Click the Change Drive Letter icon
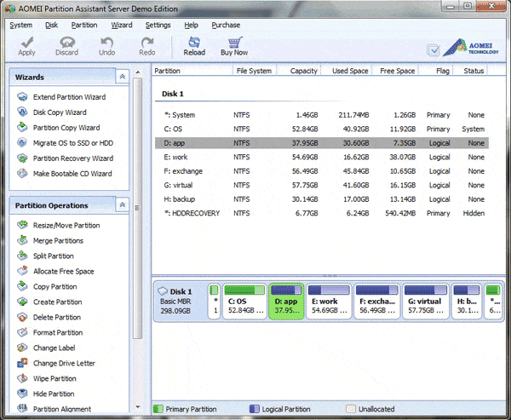This screenshot has height=420, width=511. (22, 363)
